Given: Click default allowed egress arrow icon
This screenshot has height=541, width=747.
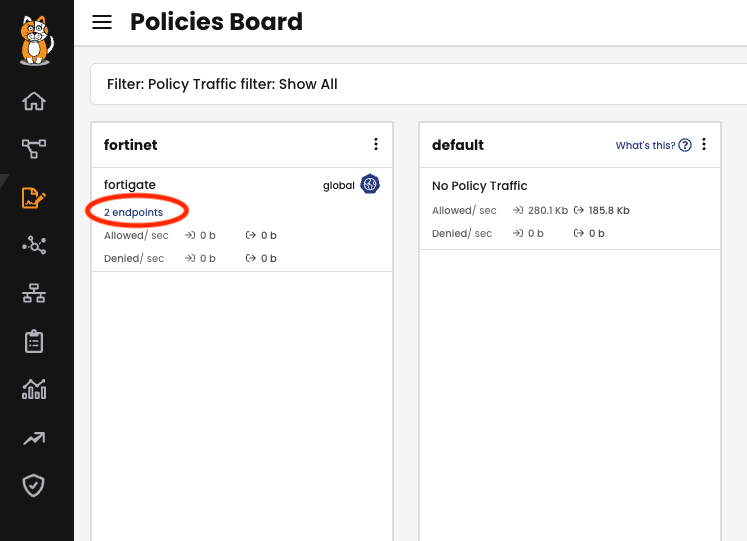Looking at the screenshot, I should coord(579,210).
